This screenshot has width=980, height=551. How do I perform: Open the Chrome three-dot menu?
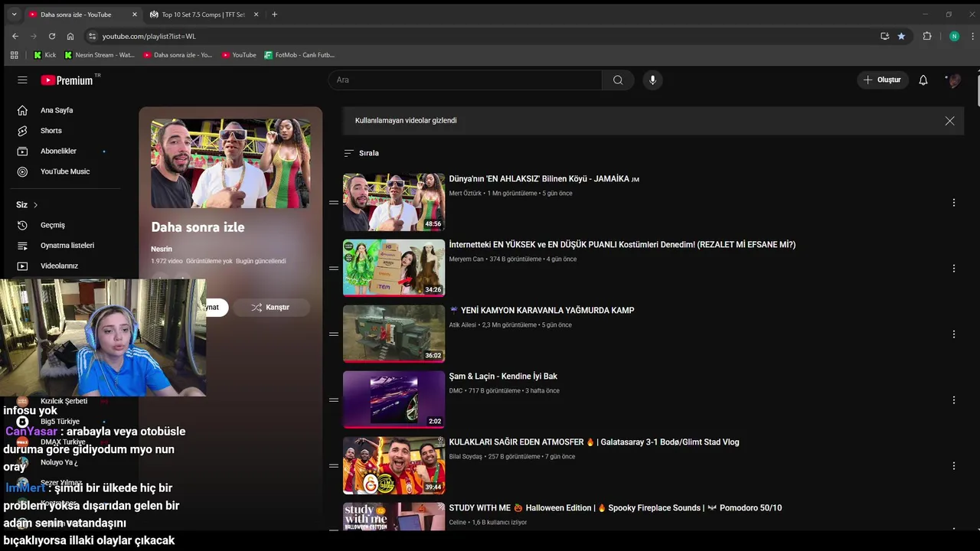[x=973, y=36]
